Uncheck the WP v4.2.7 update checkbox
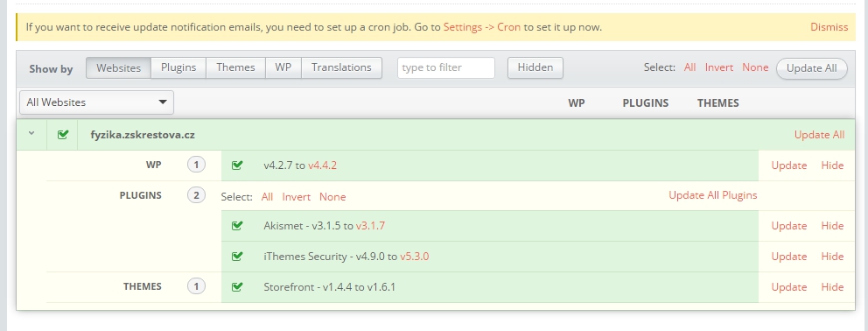Viewport: 868px width, 331px height. click(x=237, y=165)
